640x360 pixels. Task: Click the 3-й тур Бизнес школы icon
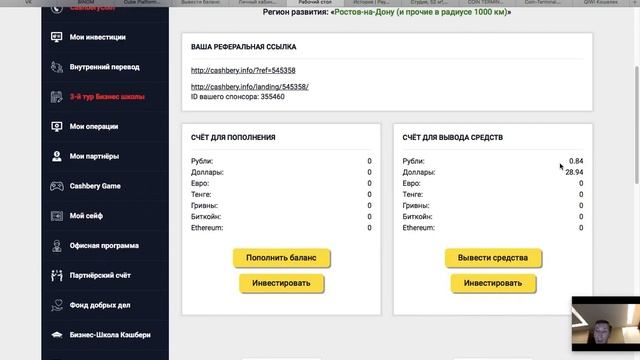[x=57, y=97]
